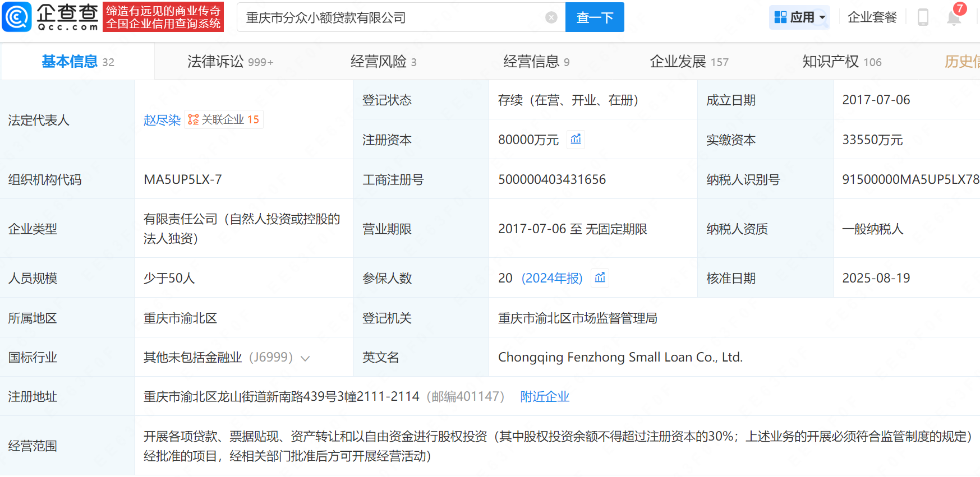This screenshot has width=980, height=477.
Task: Open the 企业套餐 link
Action: (872, 17)
